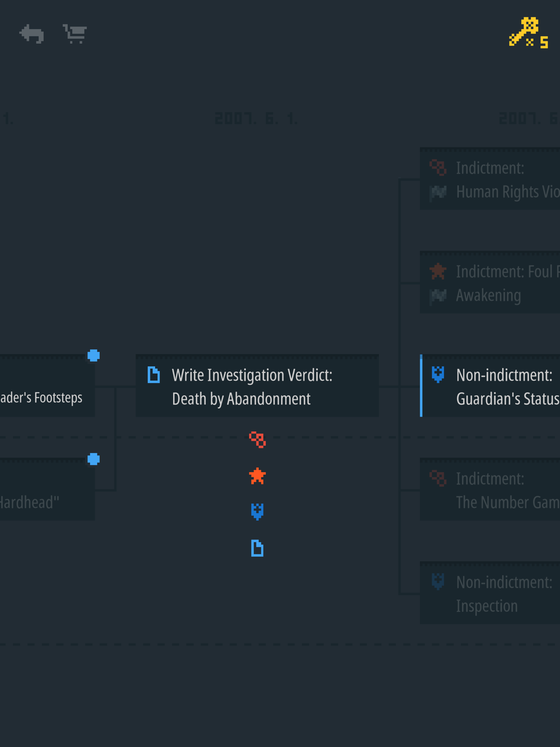Image resolution: width=560 pixels, height=747 pixels.
Task: Click blue dot marker on Footsteps node
Action: coord(94,356)
